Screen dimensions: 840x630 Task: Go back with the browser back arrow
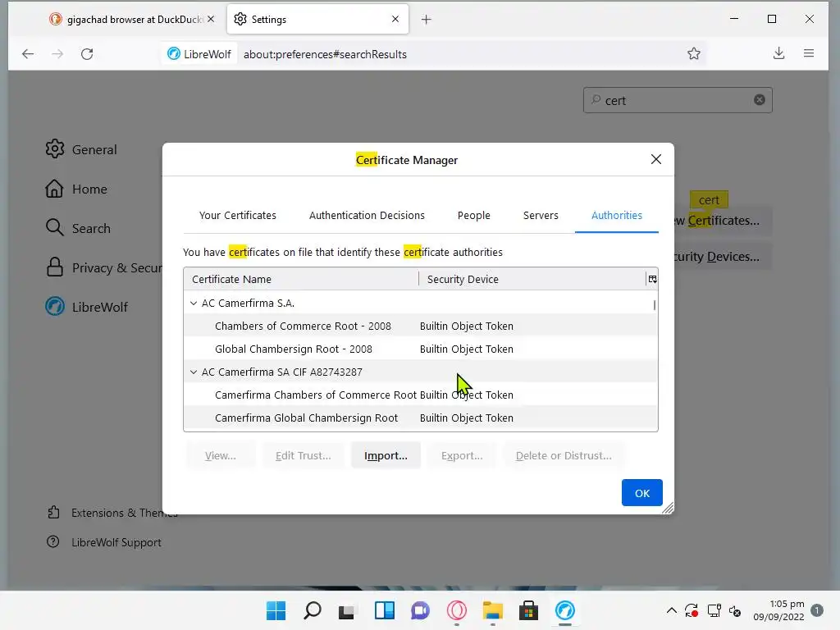pyautogui.click(x=28, y=53)
